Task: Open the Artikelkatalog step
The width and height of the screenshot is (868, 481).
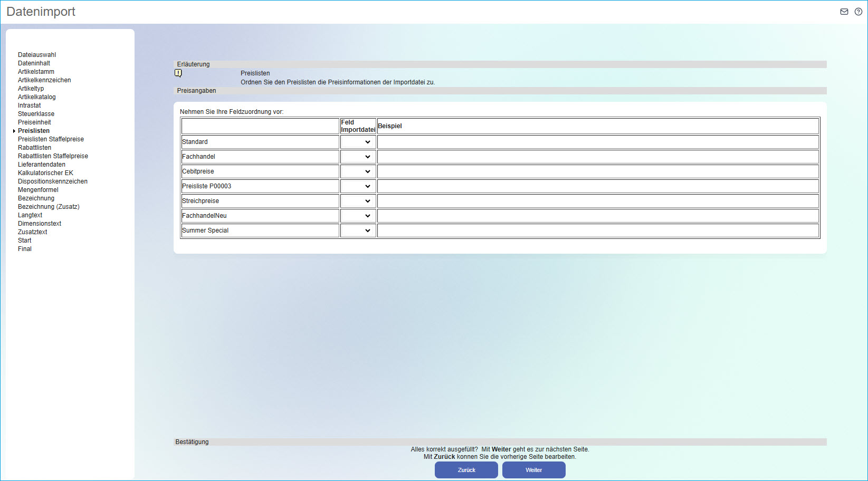Action: point(37,97)
